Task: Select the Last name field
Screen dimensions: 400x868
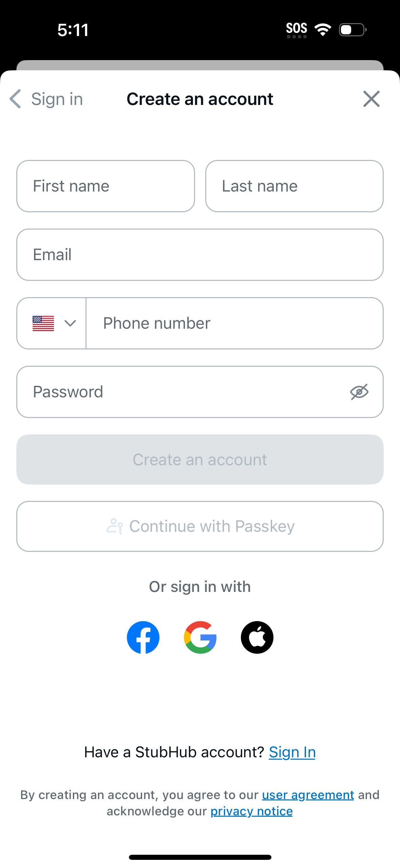Action: click(x=294, y=186)
